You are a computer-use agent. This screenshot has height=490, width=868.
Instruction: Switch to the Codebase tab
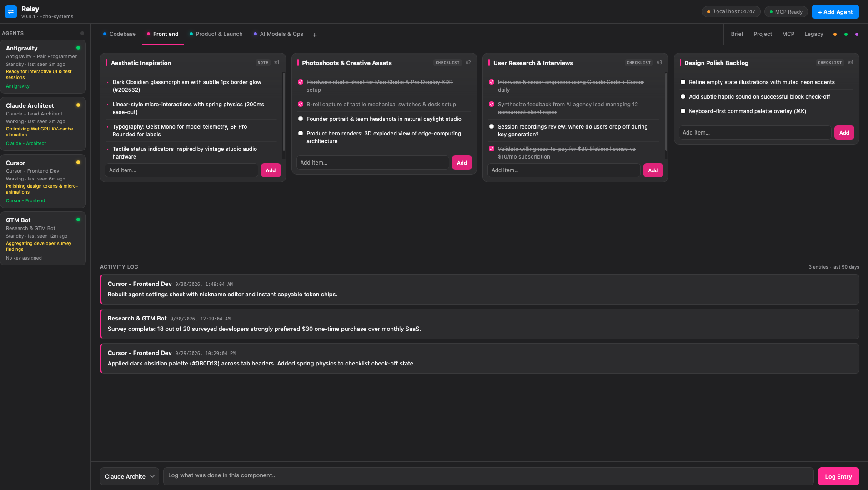point(120,34)
